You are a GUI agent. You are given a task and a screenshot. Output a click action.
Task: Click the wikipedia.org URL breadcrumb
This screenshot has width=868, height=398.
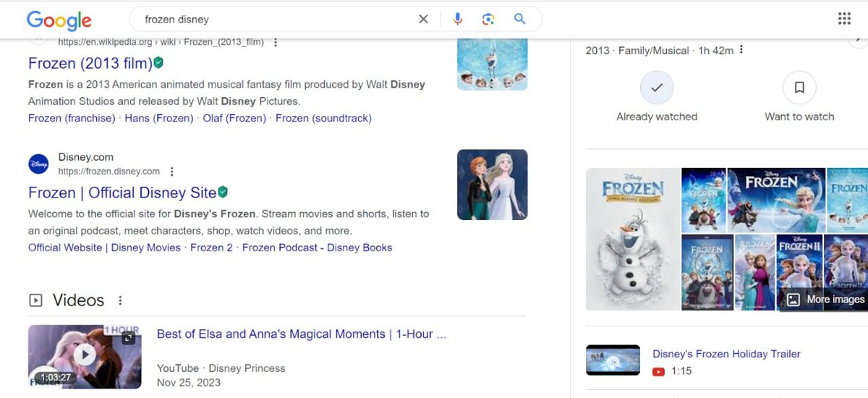coord(161,42)
